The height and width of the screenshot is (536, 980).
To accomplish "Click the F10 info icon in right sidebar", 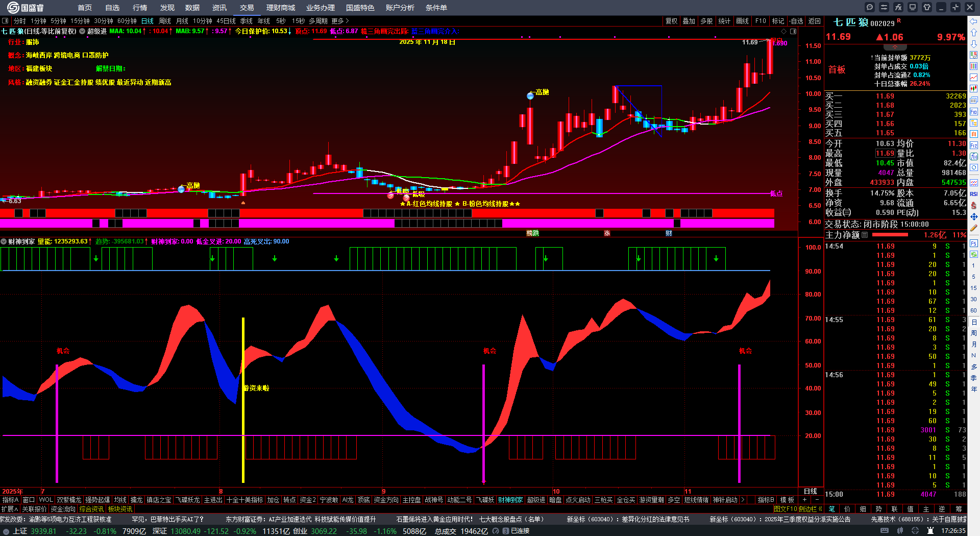I will 974,111.
